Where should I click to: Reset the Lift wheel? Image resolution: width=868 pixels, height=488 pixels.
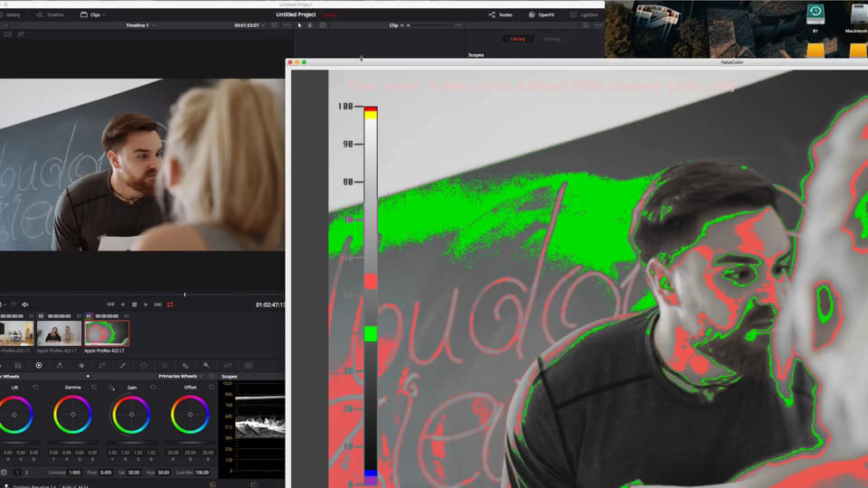[x=35, y=388]
